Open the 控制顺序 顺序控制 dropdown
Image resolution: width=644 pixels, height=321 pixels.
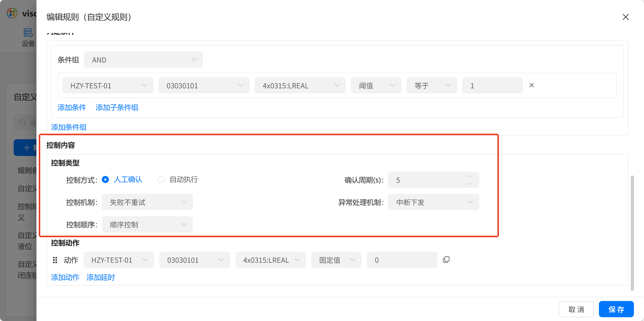click(x=147, y=224)
